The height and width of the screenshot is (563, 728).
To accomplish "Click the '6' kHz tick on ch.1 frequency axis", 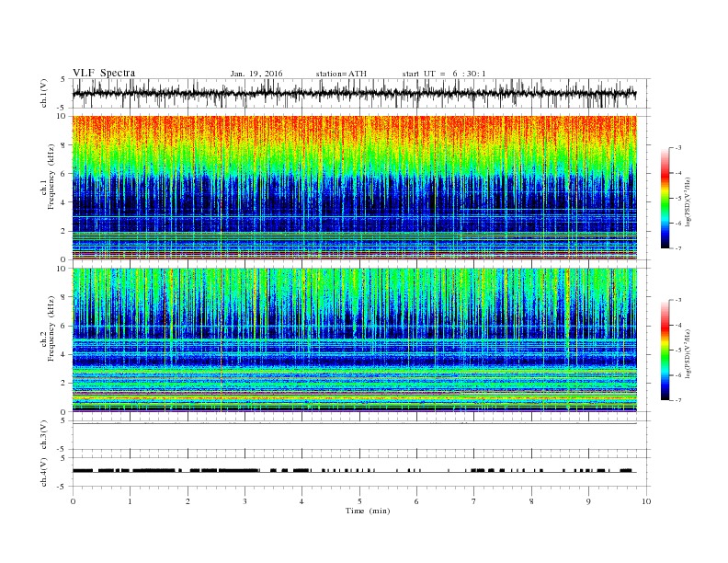I will (x=63, y=174).
